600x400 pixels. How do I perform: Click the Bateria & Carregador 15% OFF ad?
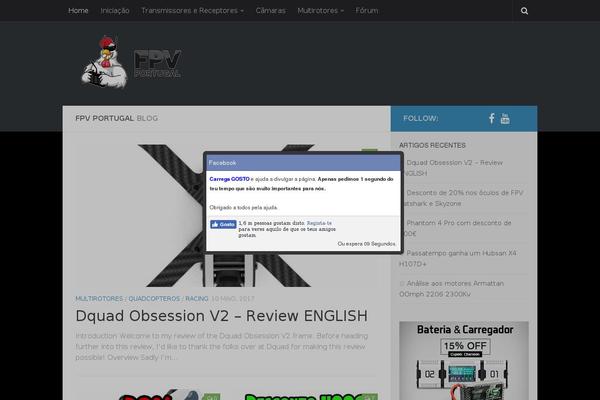pos(464,361)
